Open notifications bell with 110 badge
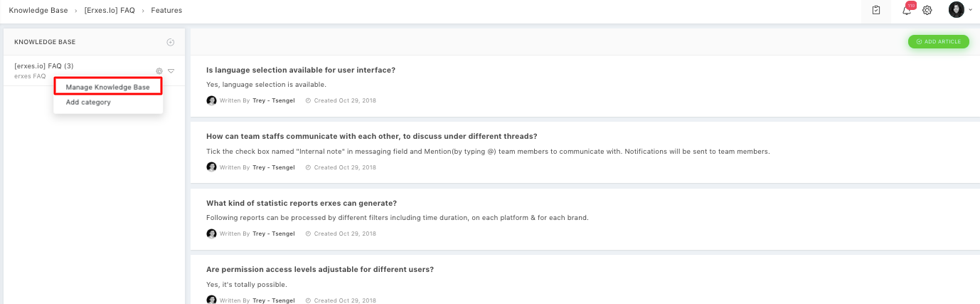 pos(907,11)
